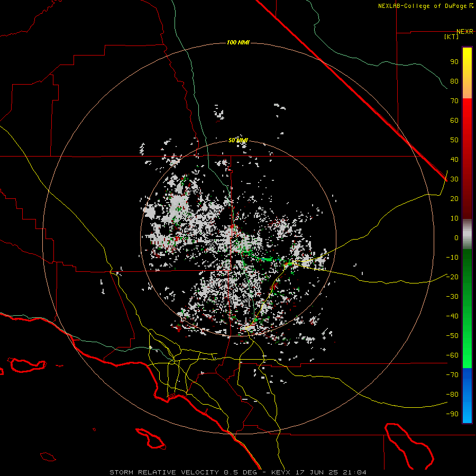
Task: Click the 0 knot scale label
Action: click(456, 238)
